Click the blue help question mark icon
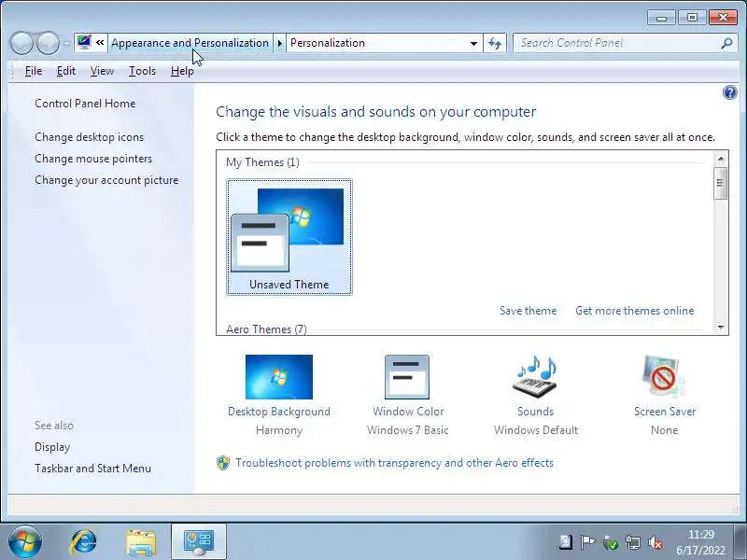747x560 pixels. [x=730, y=92]
